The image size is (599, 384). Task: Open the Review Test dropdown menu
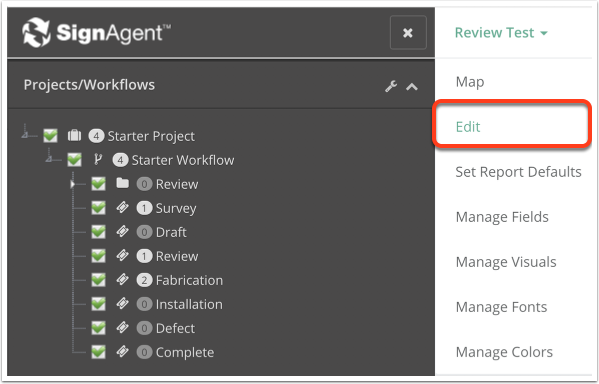tap(501, 33)
